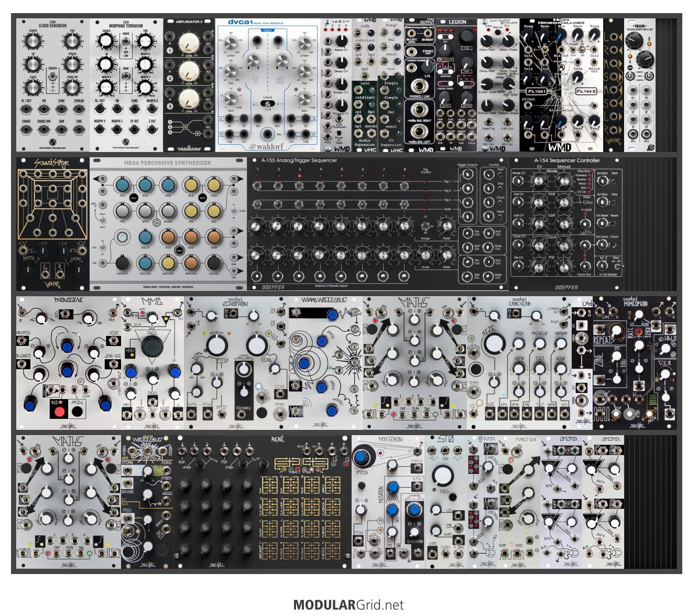Viewport: 698px width, 616px height.
Task: Open the Legion oscillator module
Action: tap(456, 85)
